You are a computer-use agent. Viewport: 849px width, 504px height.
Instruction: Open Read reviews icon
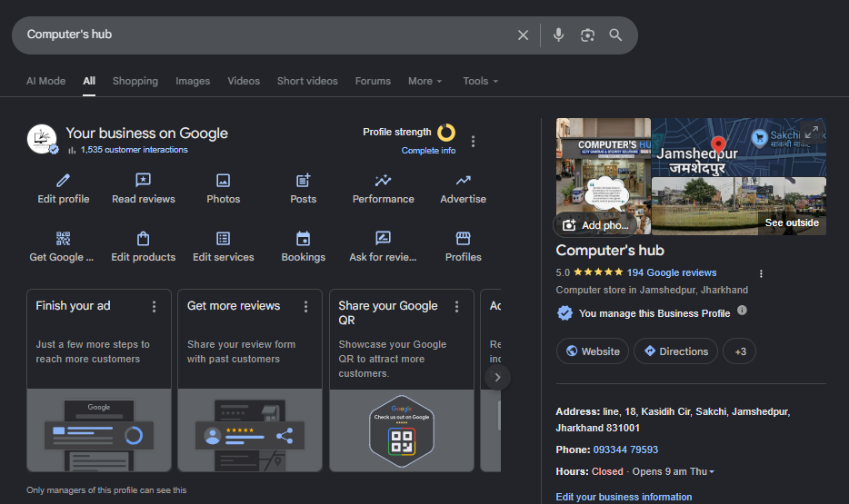pos(143,180)
